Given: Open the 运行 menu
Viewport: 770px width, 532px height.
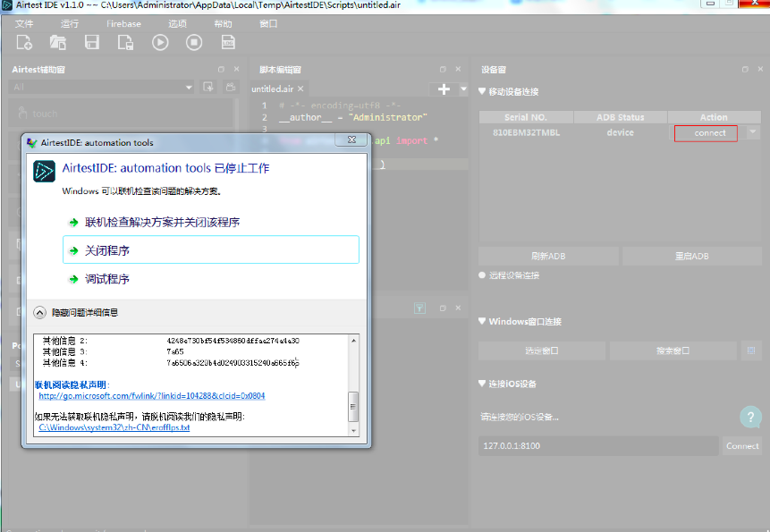Looking at the screenshot, I should (x=70, y=23).
